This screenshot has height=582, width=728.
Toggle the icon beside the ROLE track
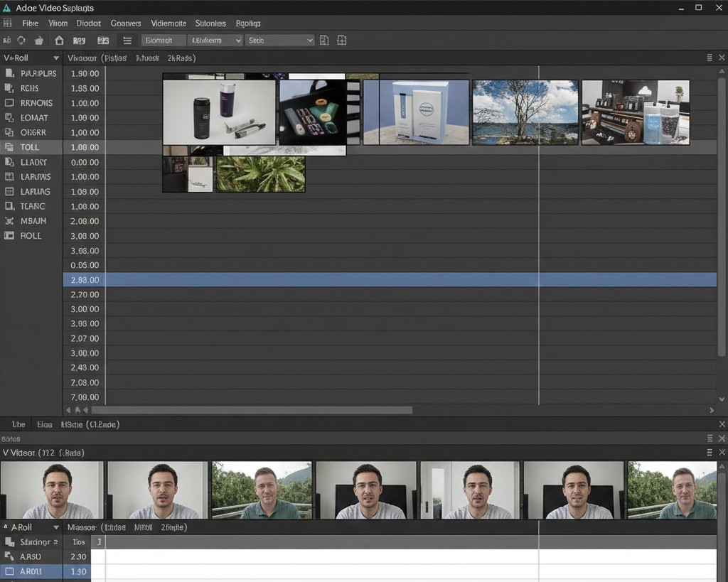[9, 236]
